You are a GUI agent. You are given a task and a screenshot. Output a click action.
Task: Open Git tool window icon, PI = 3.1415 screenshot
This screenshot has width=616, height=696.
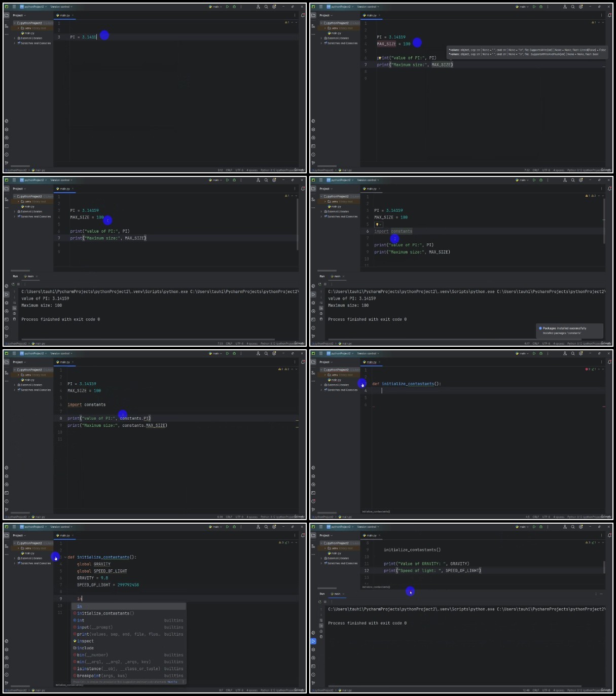click(7, 163)
